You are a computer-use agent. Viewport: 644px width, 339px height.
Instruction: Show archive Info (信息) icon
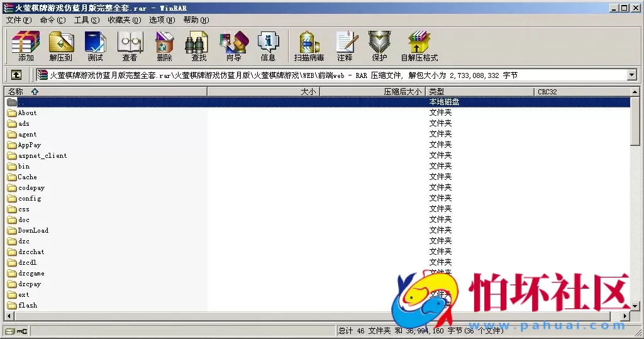[268, 47]
